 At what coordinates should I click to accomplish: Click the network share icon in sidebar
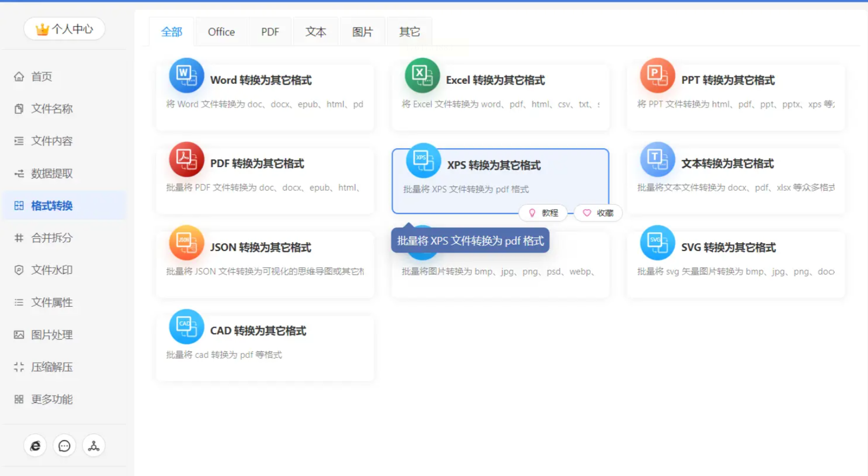(94, 446)
